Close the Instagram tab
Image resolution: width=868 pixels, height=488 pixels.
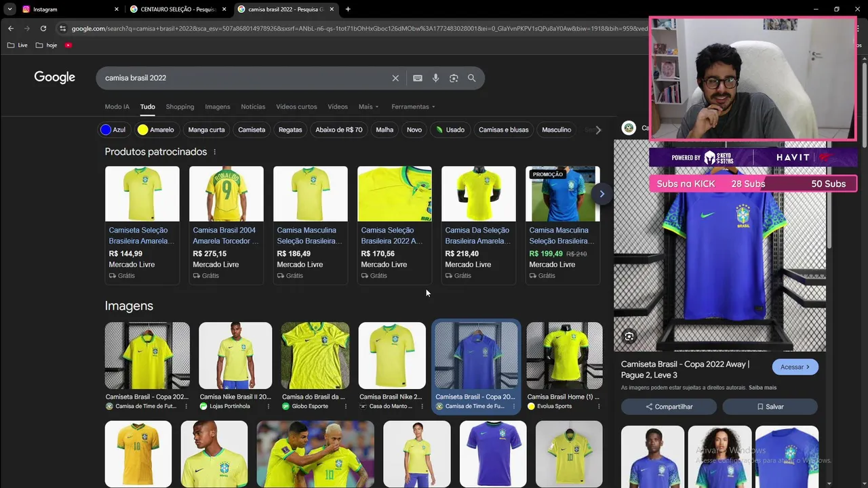117,9
